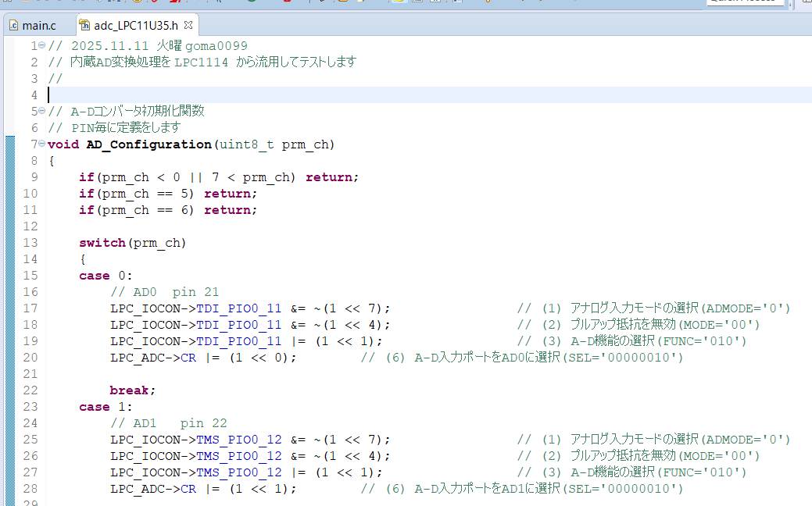Viewport: 812px width, 506px height.
Task: Place the cursor on empty line 4
Action: [x=234, y=95]
